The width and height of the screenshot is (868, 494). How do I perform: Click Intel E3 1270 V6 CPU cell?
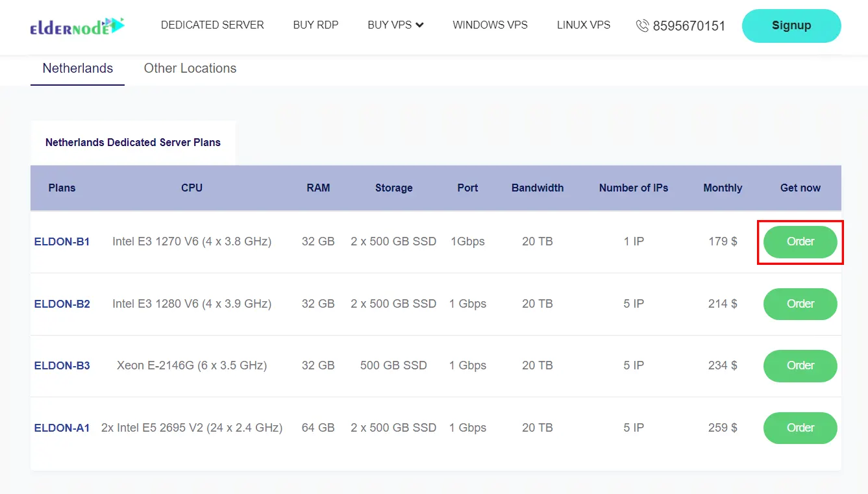(x=192, y=241)
